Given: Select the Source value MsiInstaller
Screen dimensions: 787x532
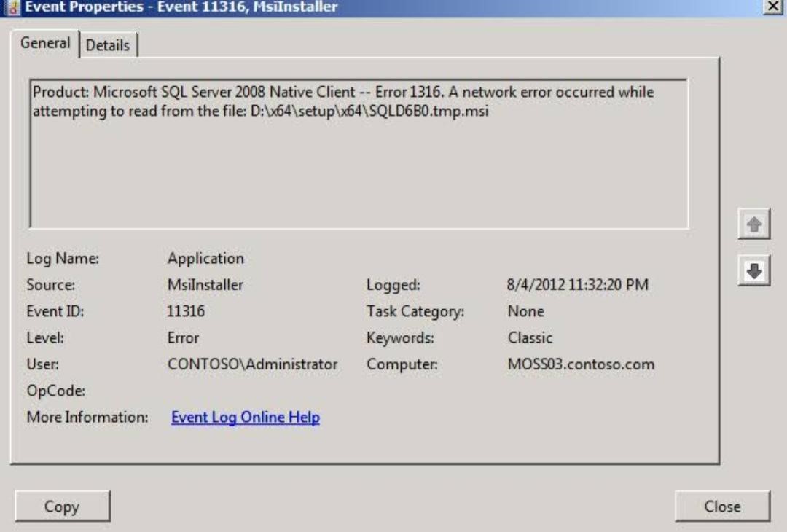Looking at the screenshot, I should coord(205,284).
